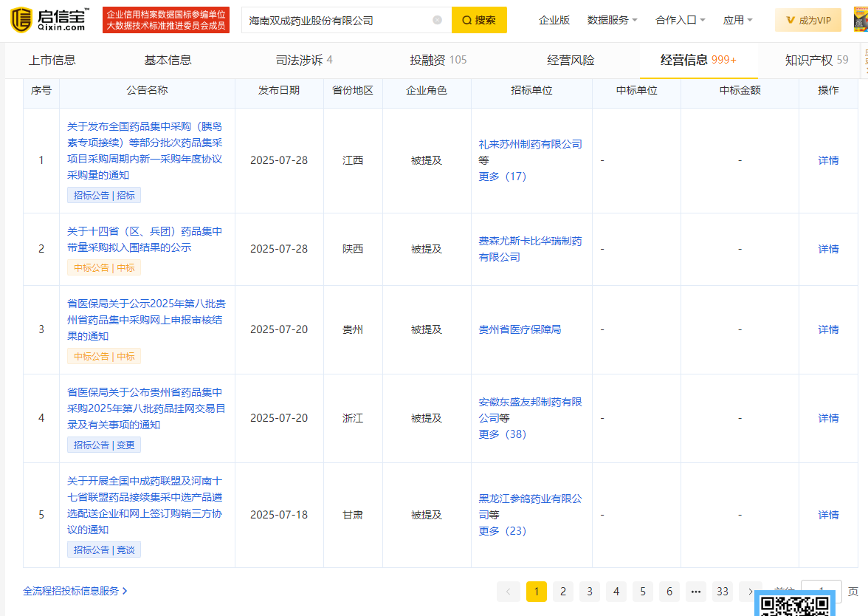Click the 安徽东盛友邦制药有限公司等 link
Screen dimensions: 868x616
tap(530, 409)
